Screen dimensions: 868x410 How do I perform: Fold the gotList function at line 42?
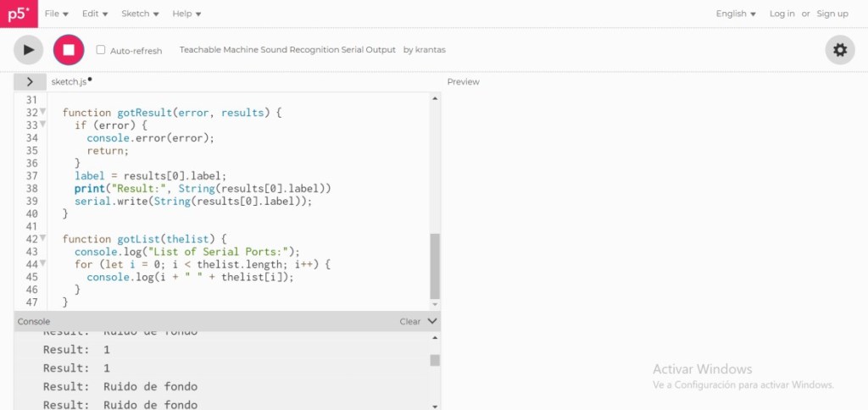(43, 239)
